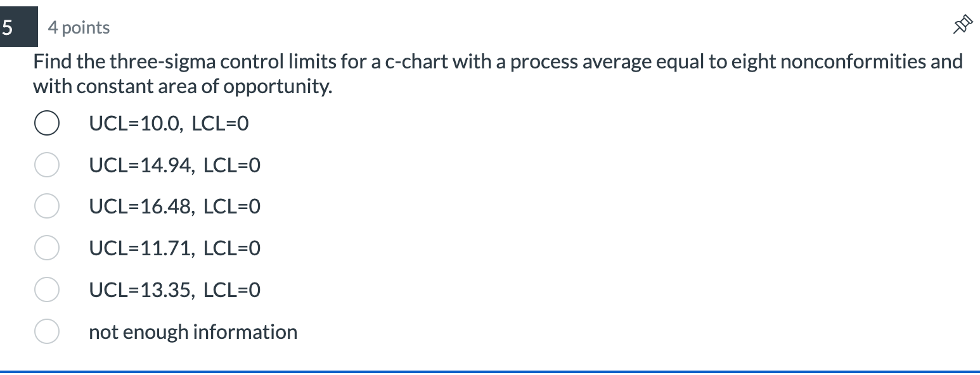Viewport: 980px width, 375px height.
Task: Choose answer option UCL=11.71, LCL=0 by its text
Action: tap(175, 248)
